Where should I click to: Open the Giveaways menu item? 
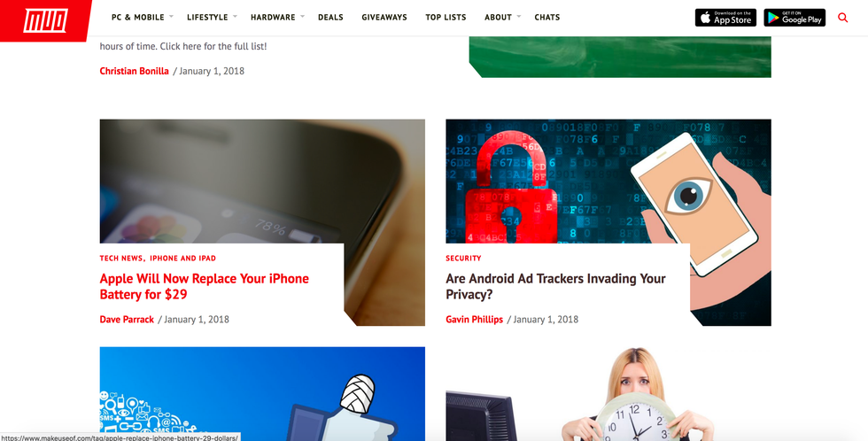click(384, 17)
